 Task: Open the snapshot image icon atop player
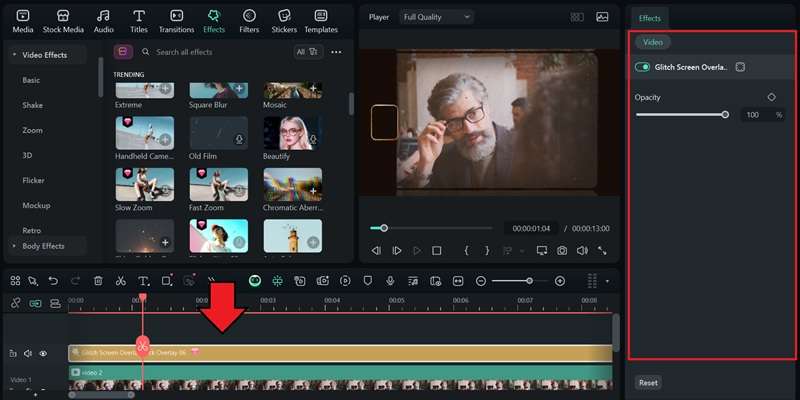pyautogui.click(x=602, y=17)
